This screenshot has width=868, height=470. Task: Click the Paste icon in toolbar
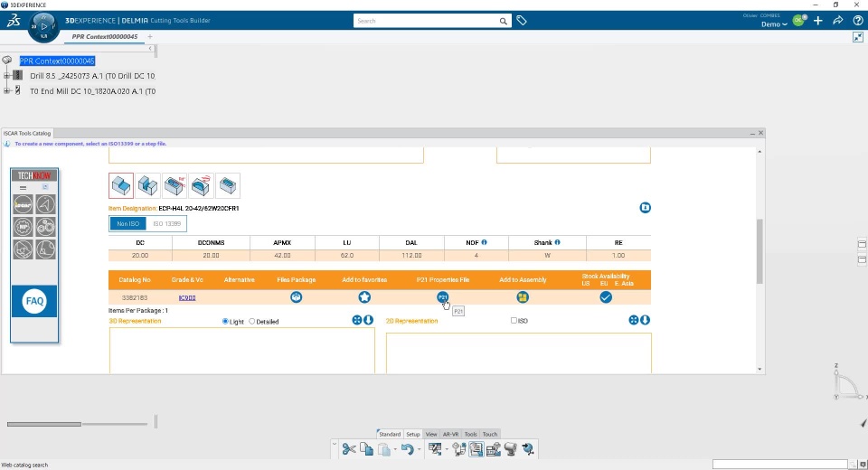click(384, 449)
